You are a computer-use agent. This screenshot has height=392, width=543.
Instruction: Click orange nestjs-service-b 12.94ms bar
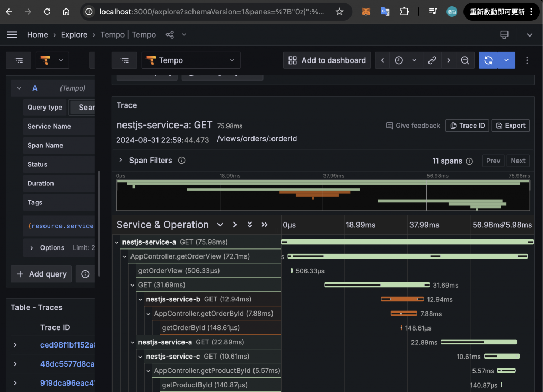[x=402, y=299]
